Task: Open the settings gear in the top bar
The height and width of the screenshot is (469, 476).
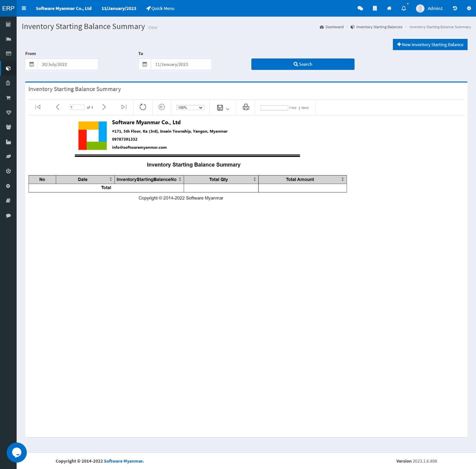Action: [x=469, y=8]
